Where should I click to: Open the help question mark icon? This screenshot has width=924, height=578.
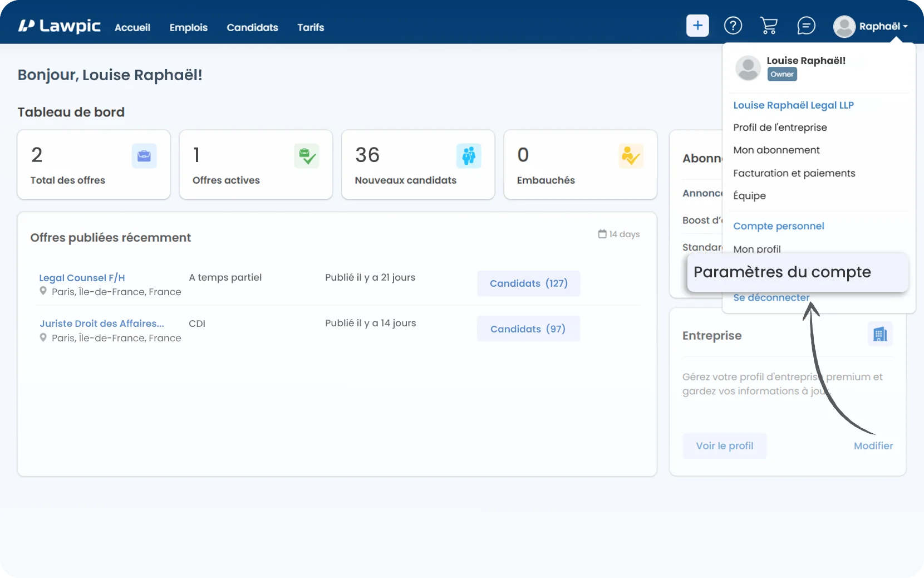733,26
